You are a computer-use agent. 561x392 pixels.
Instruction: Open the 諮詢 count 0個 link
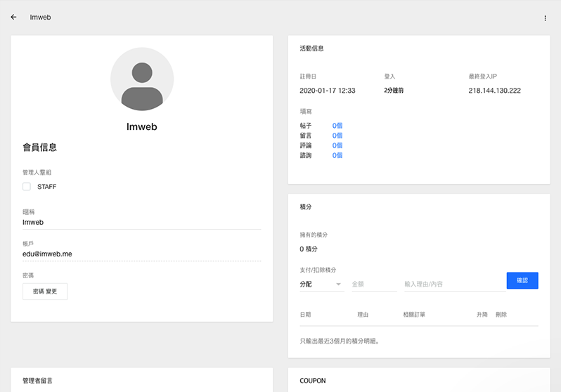(x=337, y=155)
